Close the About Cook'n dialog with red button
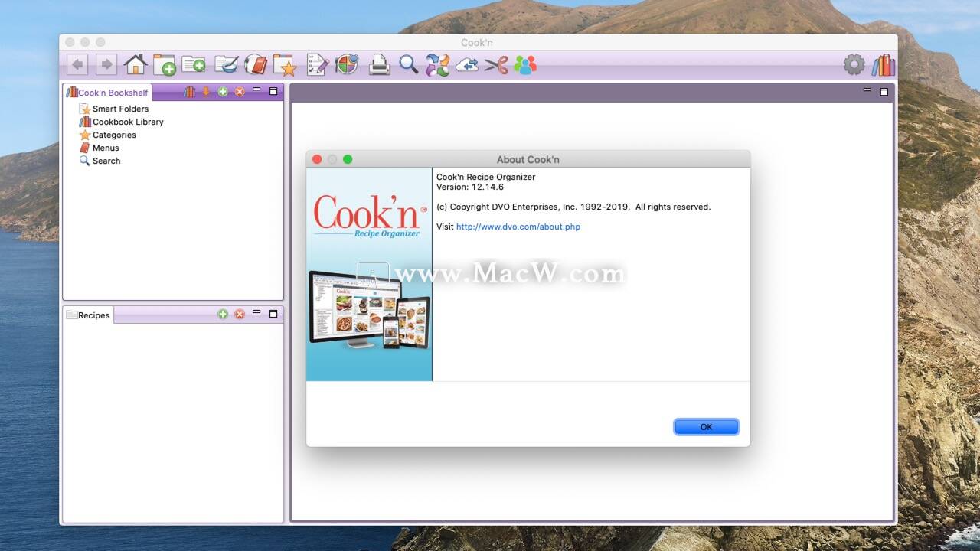980x551 pixels. coord(317,159)
